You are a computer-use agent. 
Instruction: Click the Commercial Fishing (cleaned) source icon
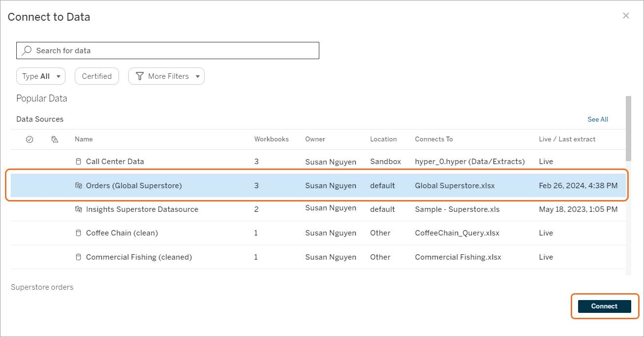pyautogui.click(x=78, y=257)
